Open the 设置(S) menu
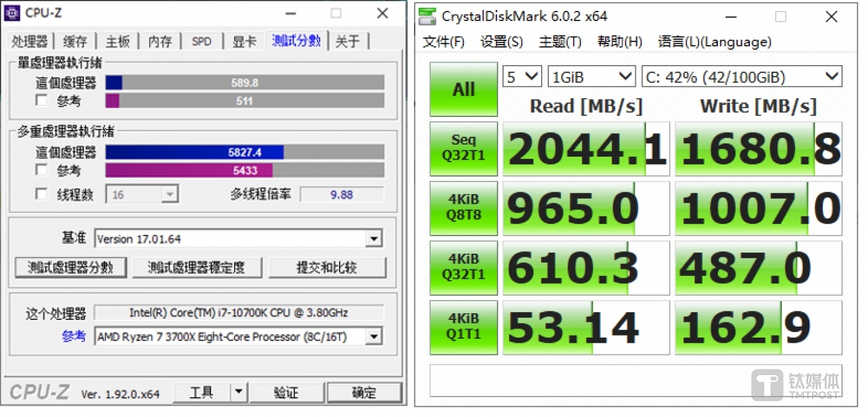The height and width of the screenshot is (417, 868). [501, 42]
